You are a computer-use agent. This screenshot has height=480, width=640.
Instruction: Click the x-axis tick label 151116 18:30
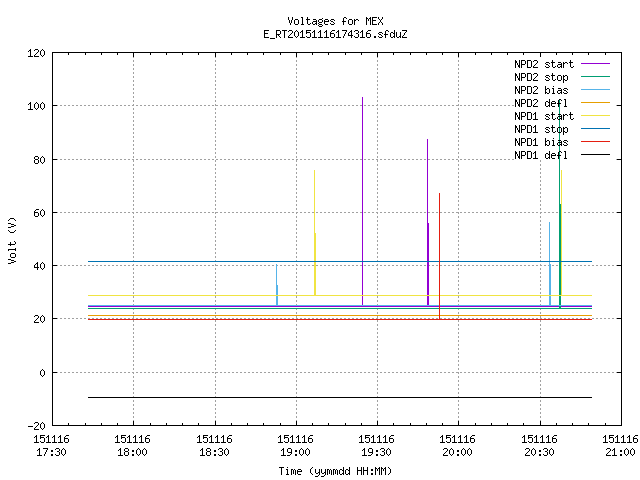(214, 446)
